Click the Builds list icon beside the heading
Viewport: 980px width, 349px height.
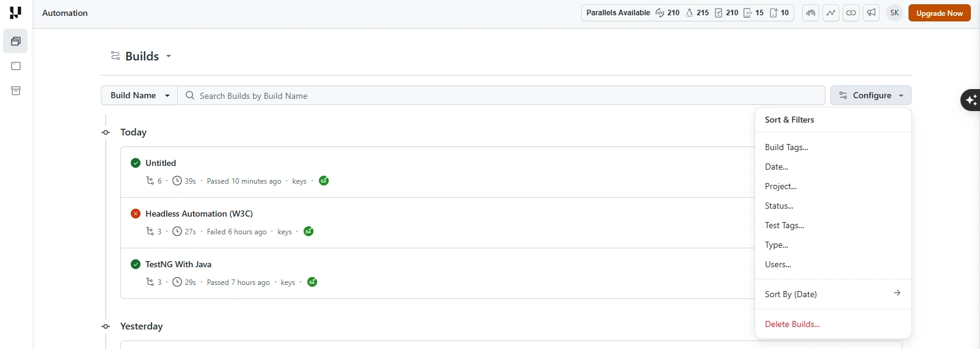115,56
